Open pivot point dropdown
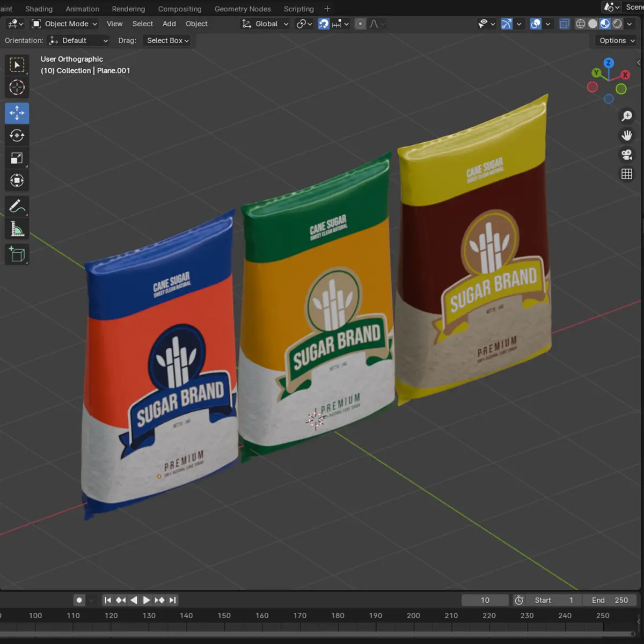 (304, 24)
